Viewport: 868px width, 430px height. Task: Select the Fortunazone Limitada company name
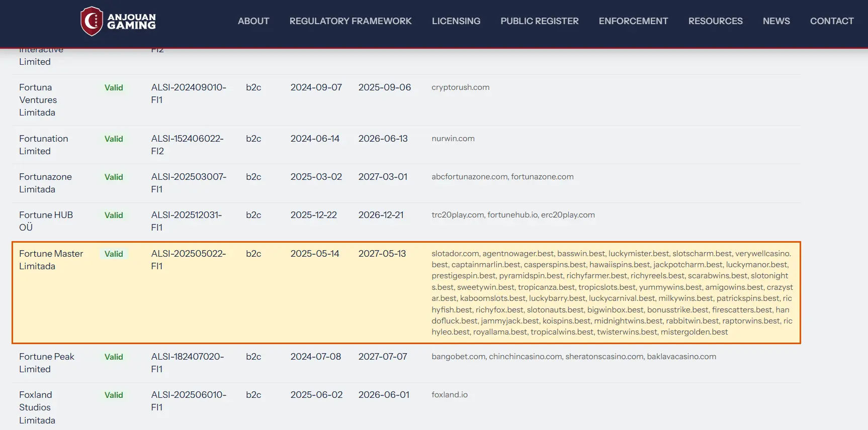(45, 183)
